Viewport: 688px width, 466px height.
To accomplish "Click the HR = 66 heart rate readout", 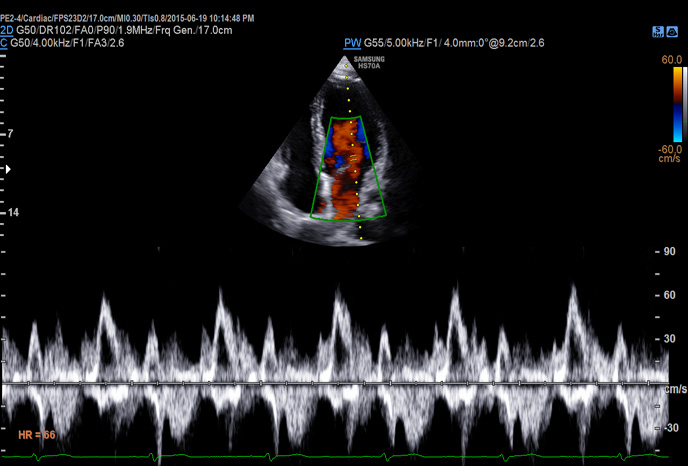I will pyautogui.click(x=36, y=435).
